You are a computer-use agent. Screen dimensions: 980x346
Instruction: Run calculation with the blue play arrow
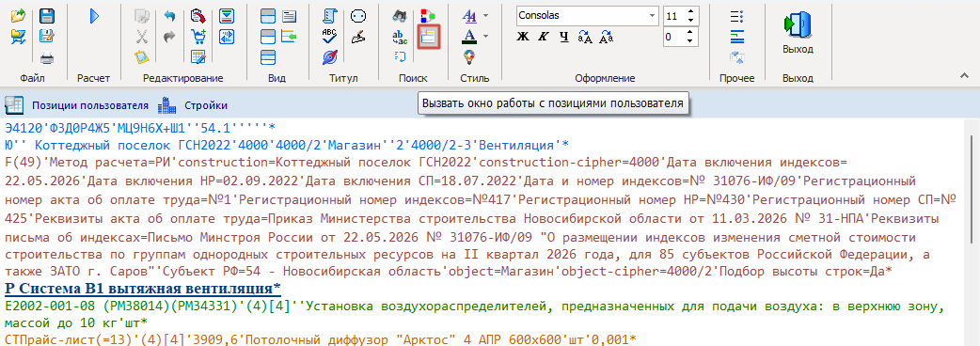[x=94, y=16]
